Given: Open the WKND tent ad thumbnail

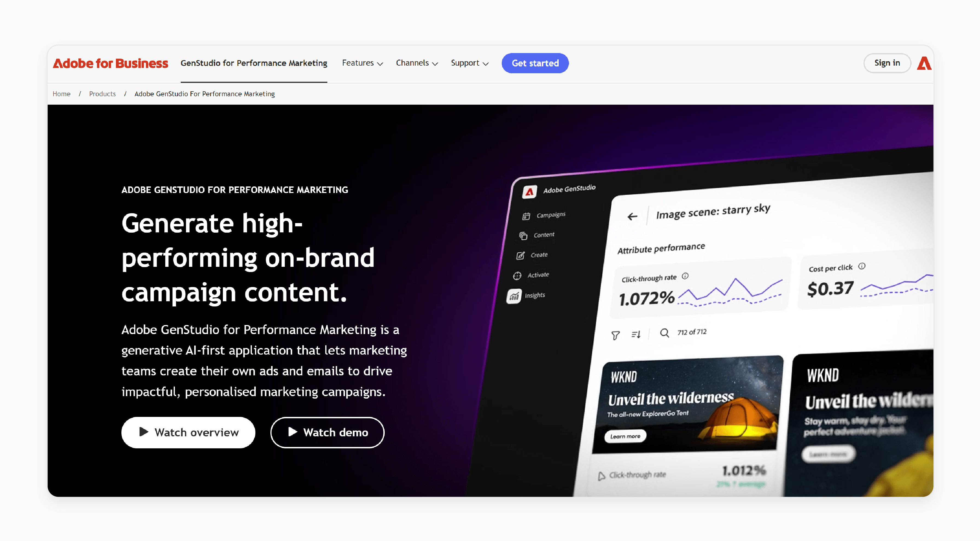Looking at the screenshot, I should 687,404.
